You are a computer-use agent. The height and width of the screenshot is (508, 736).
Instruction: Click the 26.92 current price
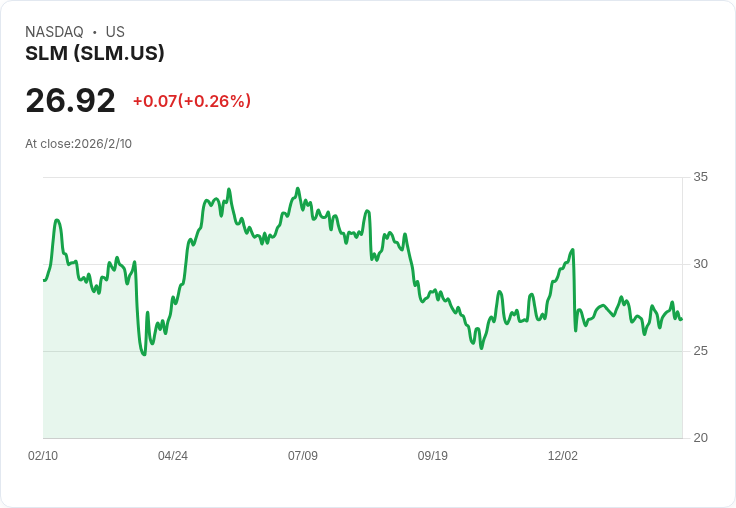(70, 101)
